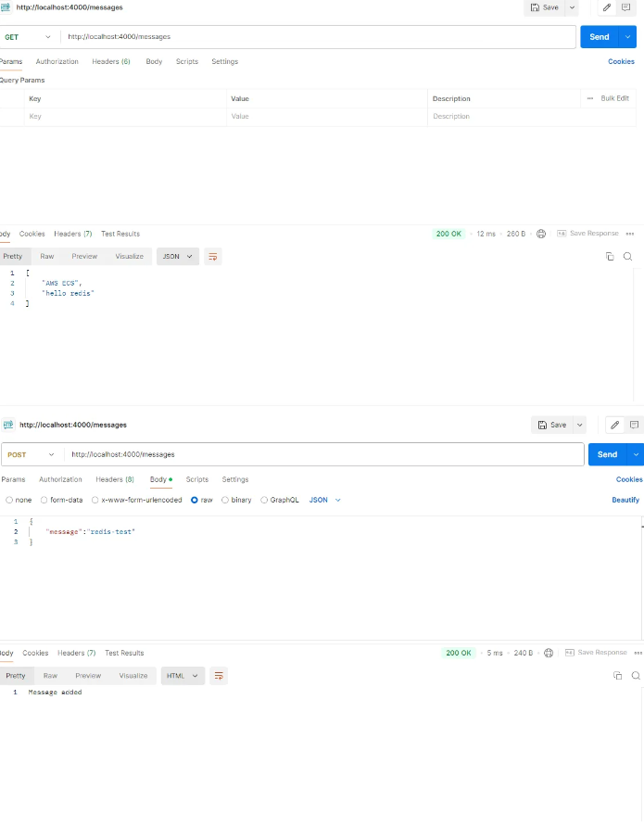Open more options beside GET Save Response
The height and width of the screenshot is (827, 644).
point(630,234)
